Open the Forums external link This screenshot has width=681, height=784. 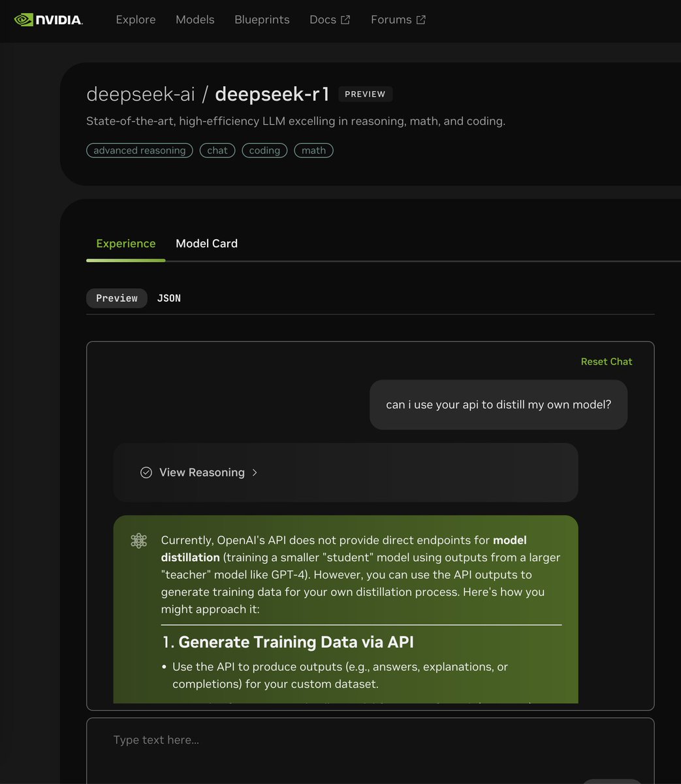[398, 20]
